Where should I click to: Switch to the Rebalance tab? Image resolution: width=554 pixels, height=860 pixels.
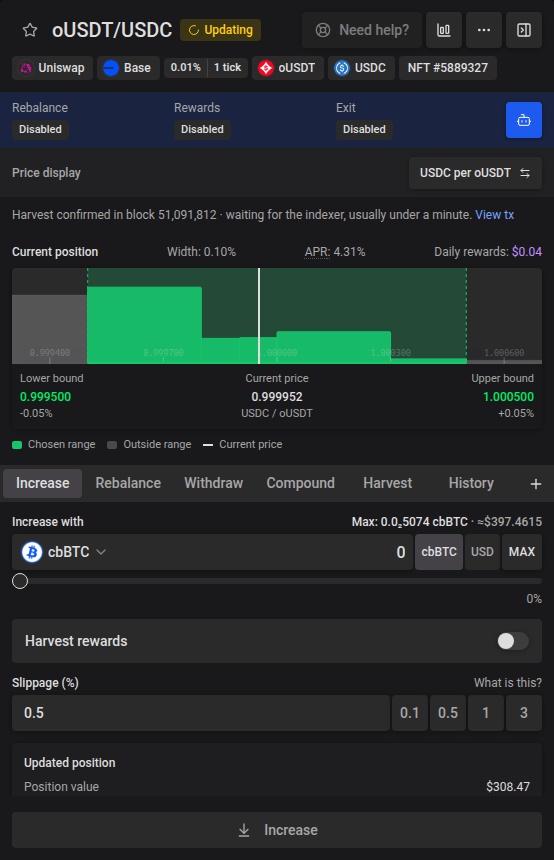tap(128, 483)
